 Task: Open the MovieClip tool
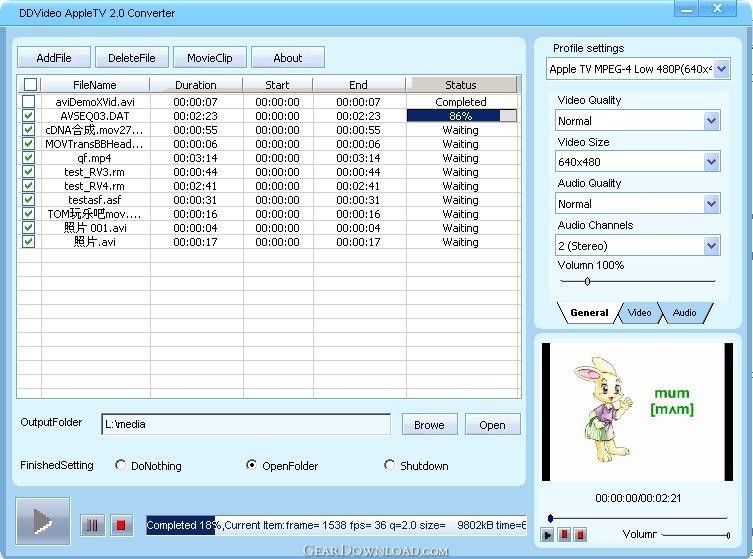point(210,58)
